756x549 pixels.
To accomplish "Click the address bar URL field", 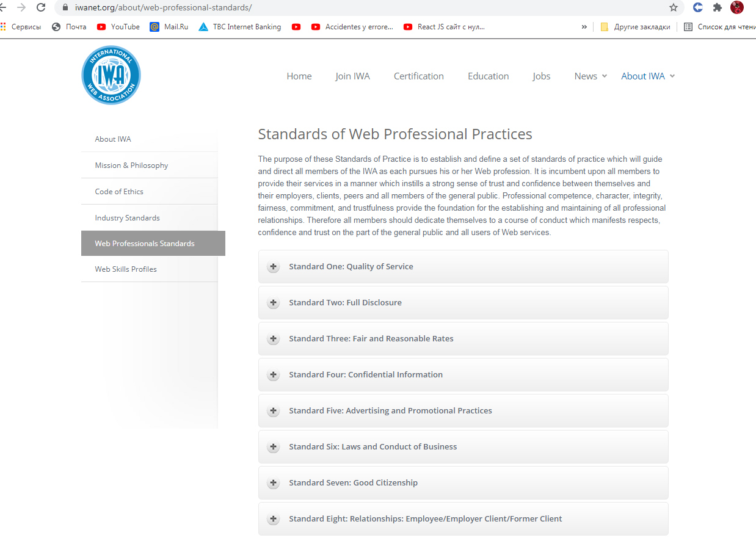I will point(366,7).
